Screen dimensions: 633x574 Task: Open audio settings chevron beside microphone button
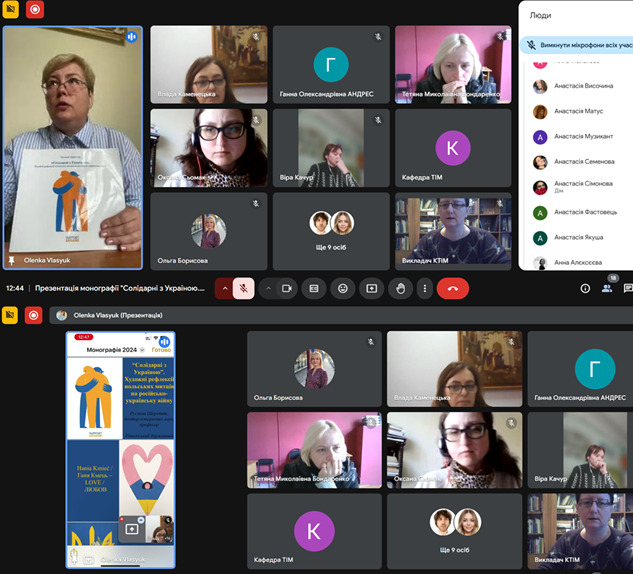point(224,288)
